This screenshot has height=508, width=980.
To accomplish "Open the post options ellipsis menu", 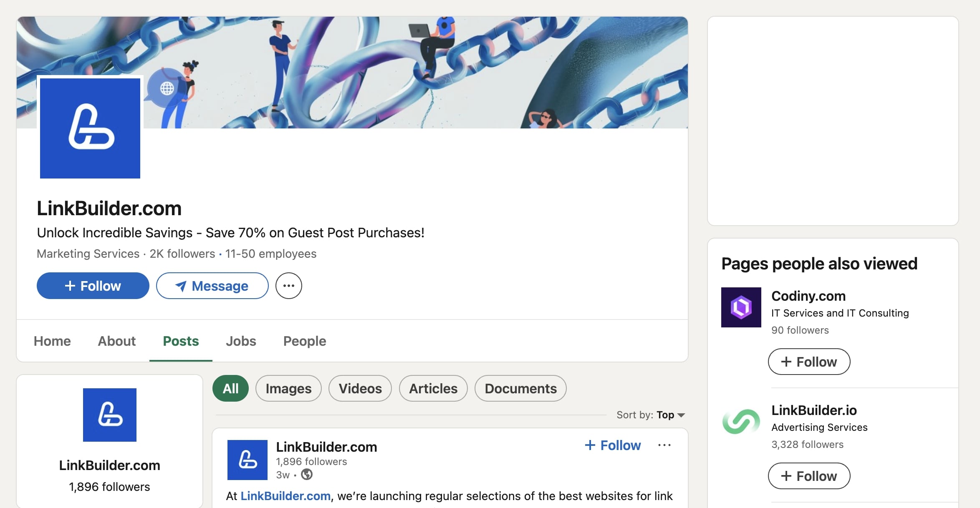I will (x=664, y=445).
